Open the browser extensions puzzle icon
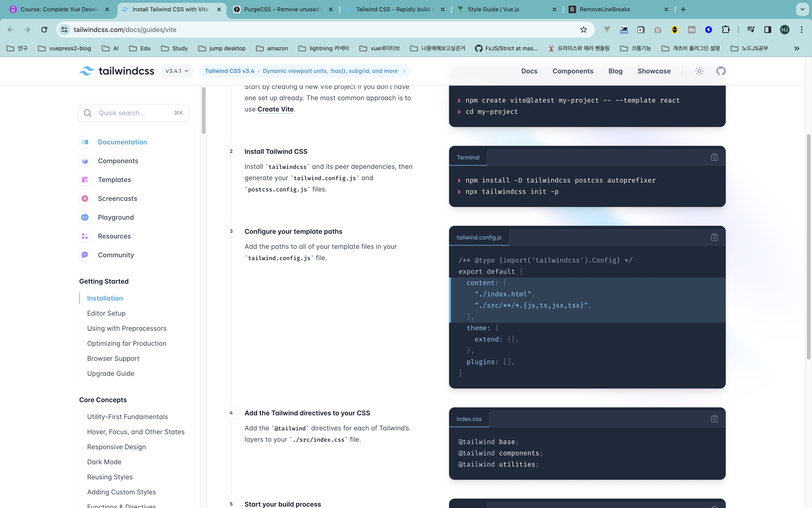The width and height of the screenshot is (812, 508). pos(726,30)
